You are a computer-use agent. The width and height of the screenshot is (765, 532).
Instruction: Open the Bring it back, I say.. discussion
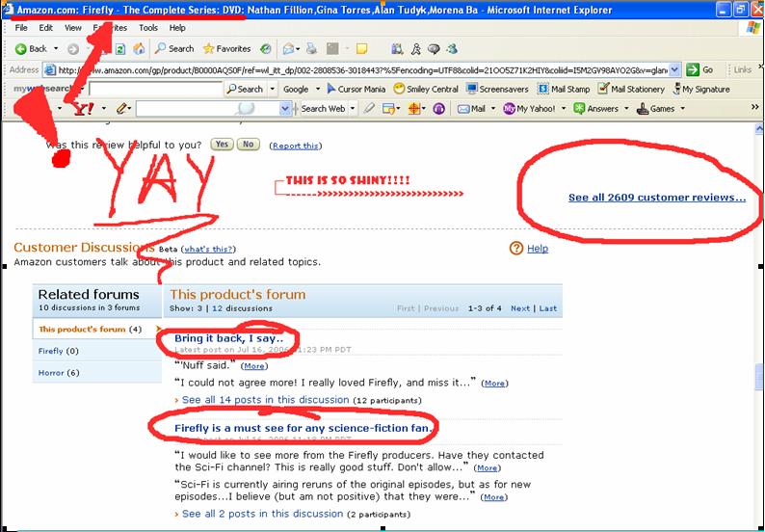click(228, 338)
